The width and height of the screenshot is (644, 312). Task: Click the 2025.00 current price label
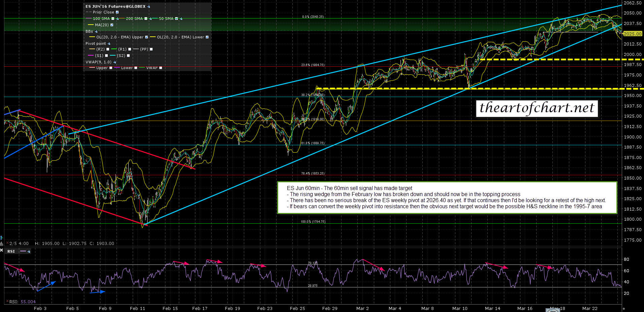tap(632, 34)
